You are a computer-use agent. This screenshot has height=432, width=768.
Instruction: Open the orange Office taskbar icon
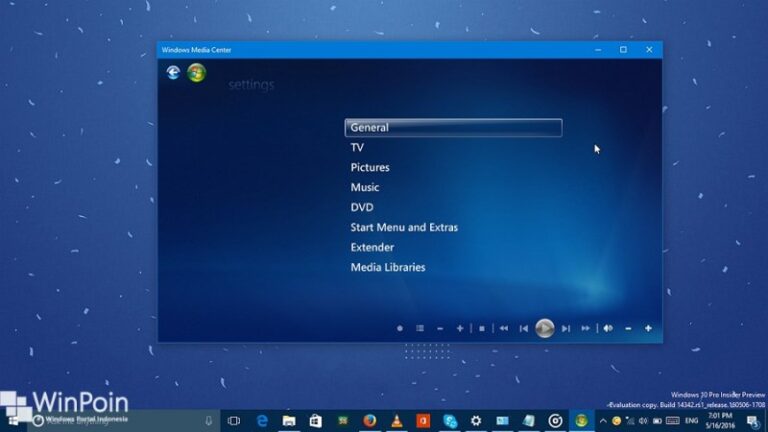[423, 421]
